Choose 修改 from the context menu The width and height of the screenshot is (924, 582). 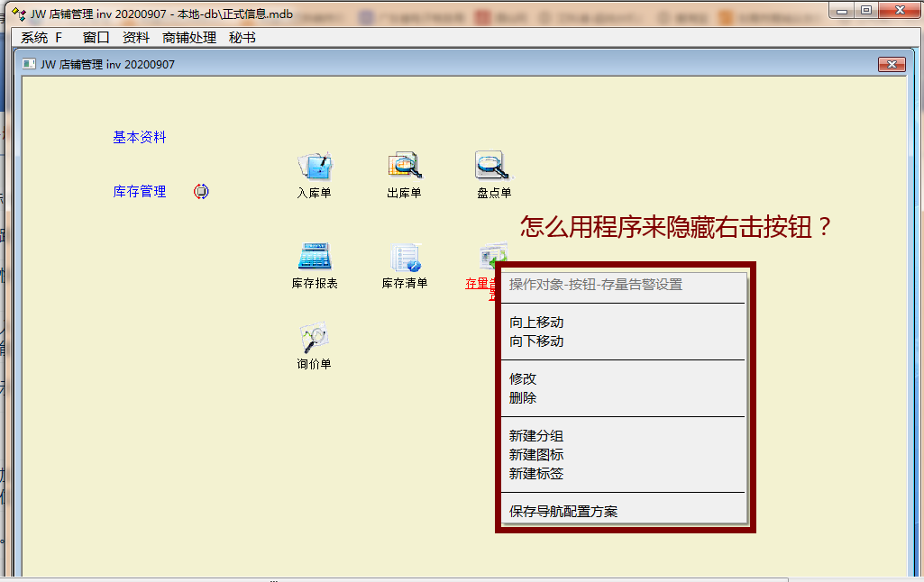(x=523, y=379)
